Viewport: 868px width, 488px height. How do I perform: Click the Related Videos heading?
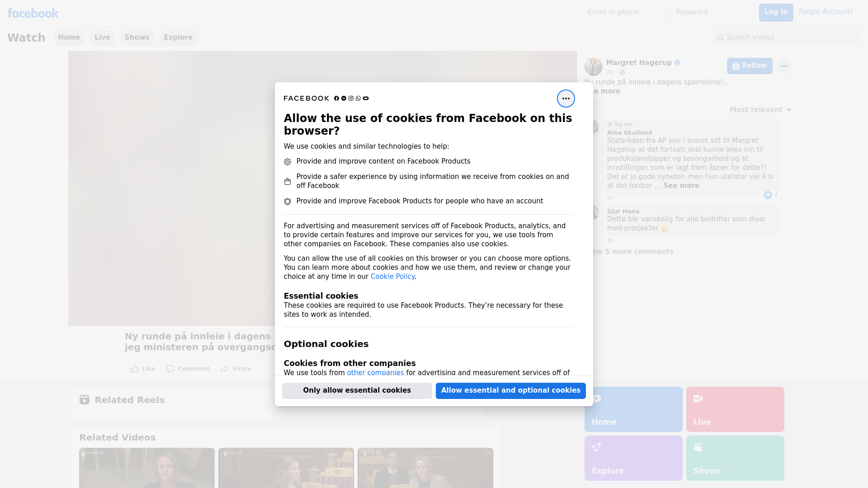(117, 437)
